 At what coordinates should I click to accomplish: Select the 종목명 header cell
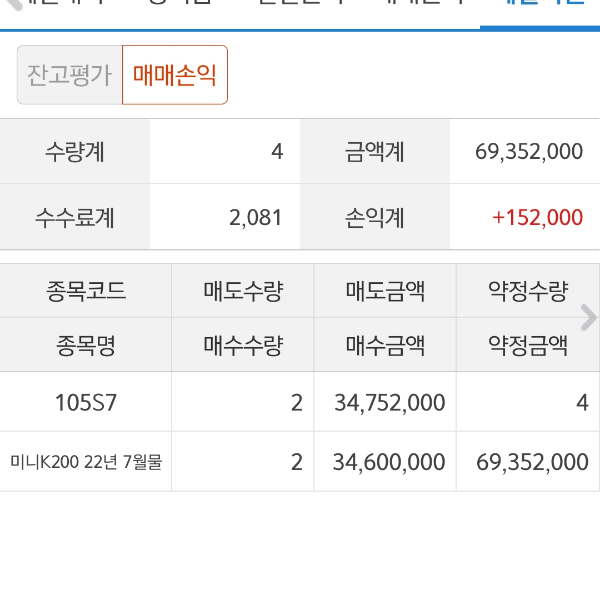(x=86, y=346)
